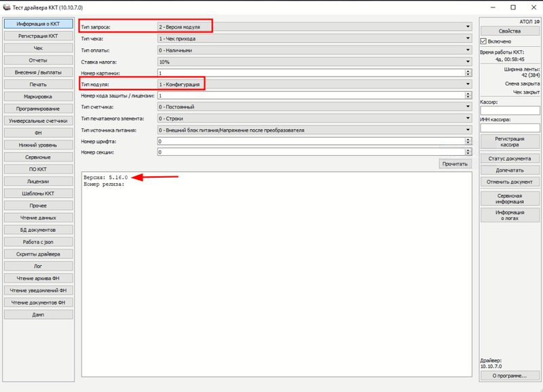Switch to the Регистрация ККТ section
Viewport: 543px width, 392px height.
[38, 36]
